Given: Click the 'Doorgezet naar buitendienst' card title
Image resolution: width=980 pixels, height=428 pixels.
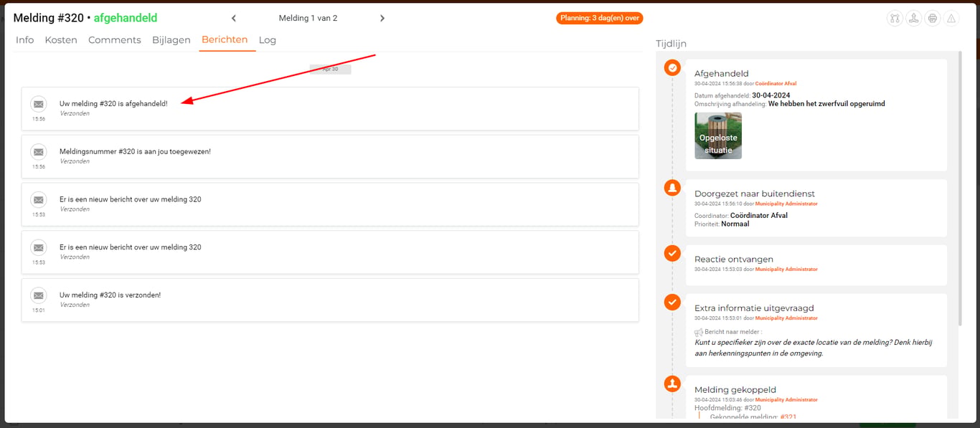Looking at the screenshot, I should [755, 194].
